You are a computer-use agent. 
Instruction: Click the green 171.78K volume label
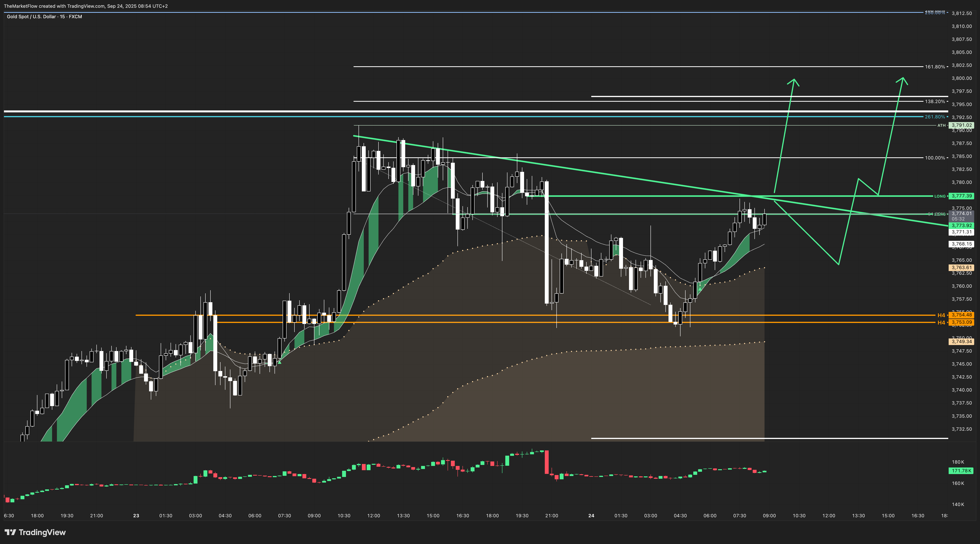click(961, 471)
